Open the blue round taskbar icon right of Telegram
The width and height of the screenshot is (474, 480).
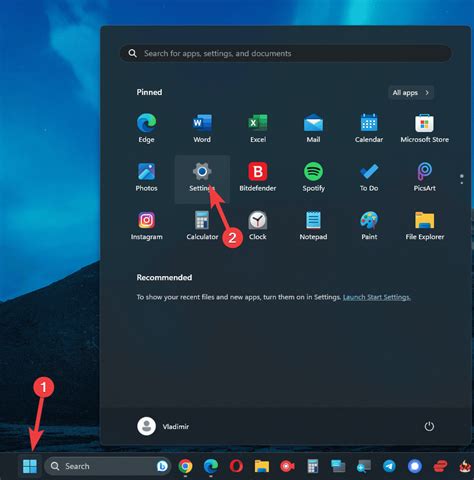coord(415,466)
